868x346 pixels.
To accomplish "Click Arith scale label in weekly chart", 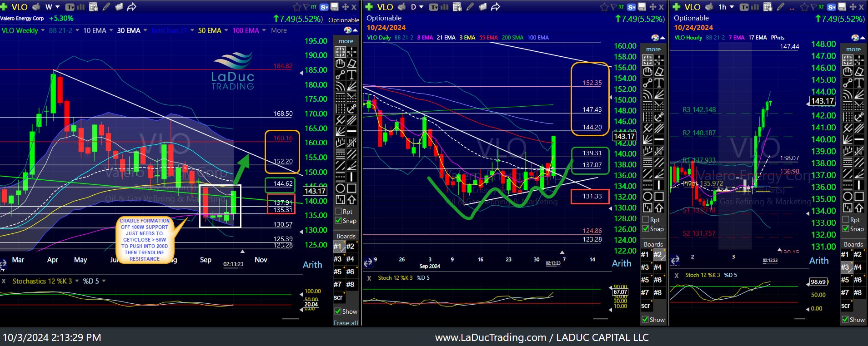I will pyautogui.click(x=312, y=265).
